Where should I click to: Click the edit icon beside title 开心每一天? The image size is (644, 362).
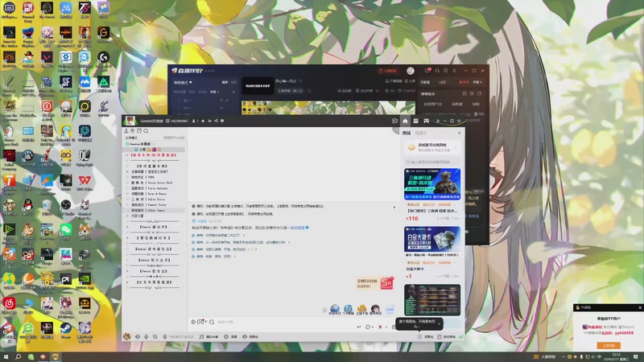[x=300, y=81]
